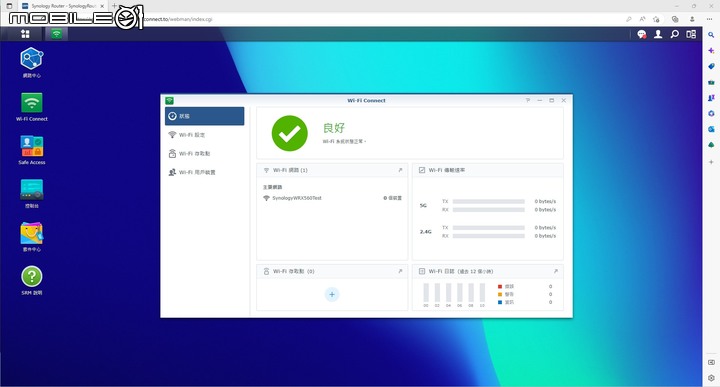This screenshot has height=387, width=720.
Task: Open the SRM widgets panel icon
Action: coord(691,34)
